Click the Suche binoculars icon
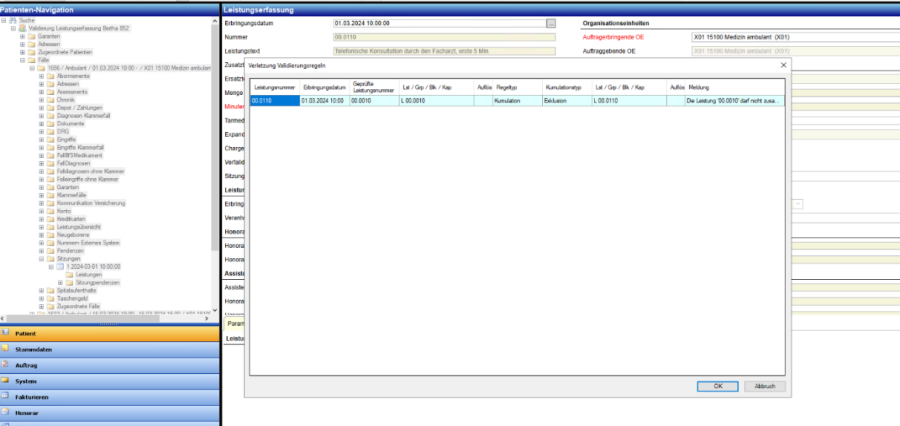This screenshot has width=900, height=426. tap(13, 20)
